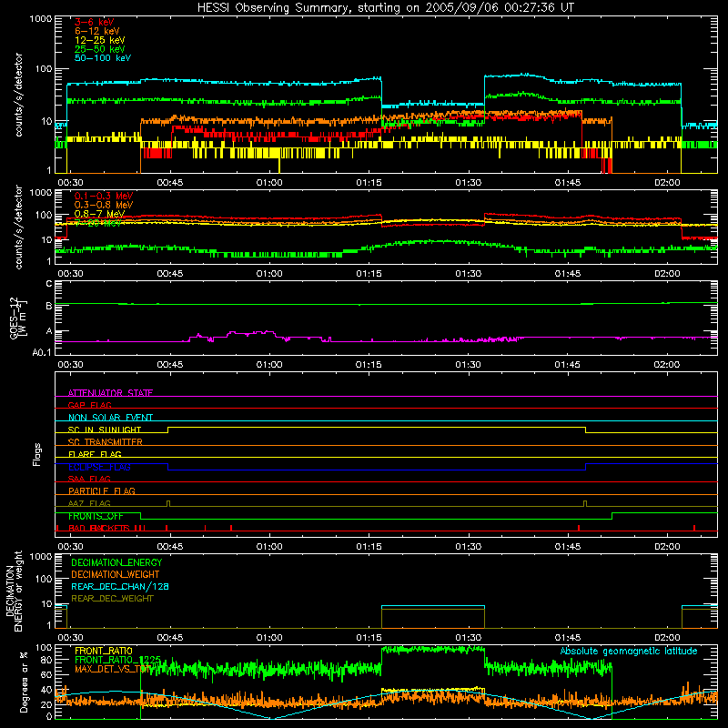The height and width of the screenshot is (728, 728).
Task: Click the counts/s/detector title of the MeV plot
Action: 19,227
